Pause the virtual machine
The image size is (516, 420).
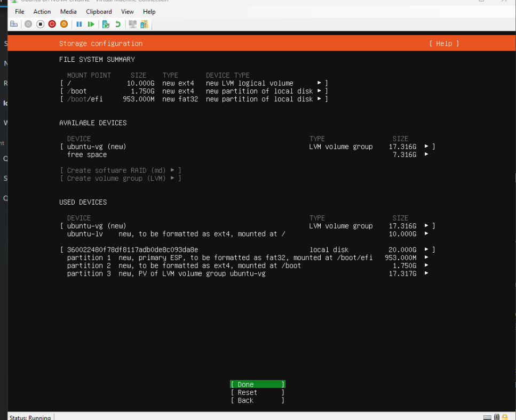click(x=79, y=24)
